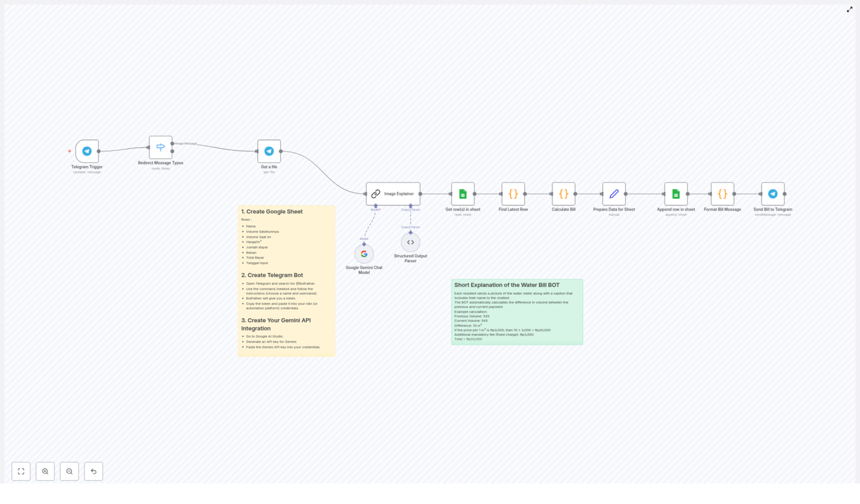
Task: Open the Structured Output Parser node
Action: tap(410, 242)
